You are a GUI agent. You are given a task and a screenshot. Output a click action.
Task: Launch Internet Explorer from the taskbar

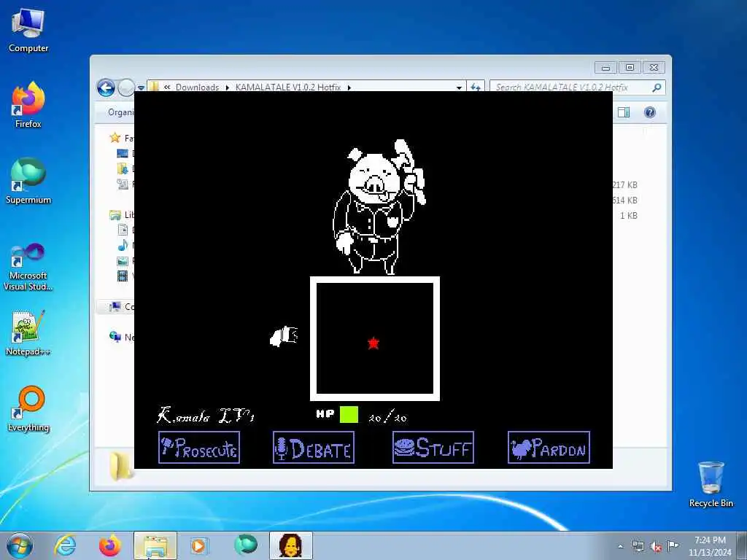65,545
